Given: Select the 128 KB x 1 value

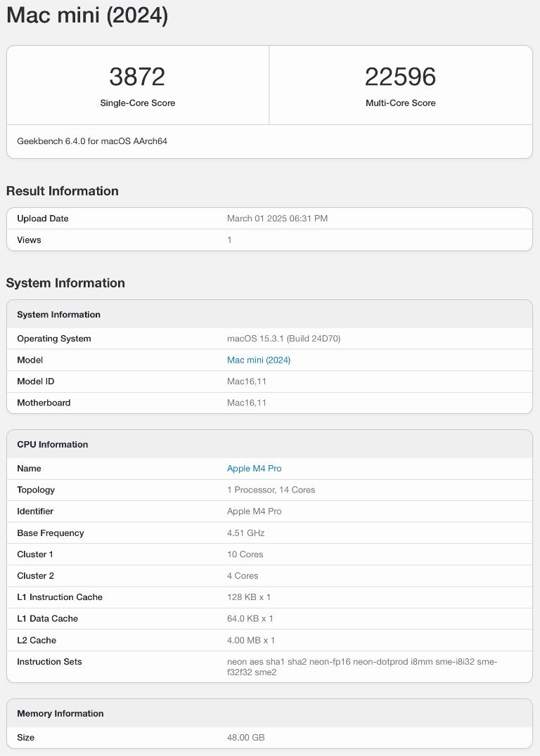Looking at the screenshot, I should coord(249,597).
